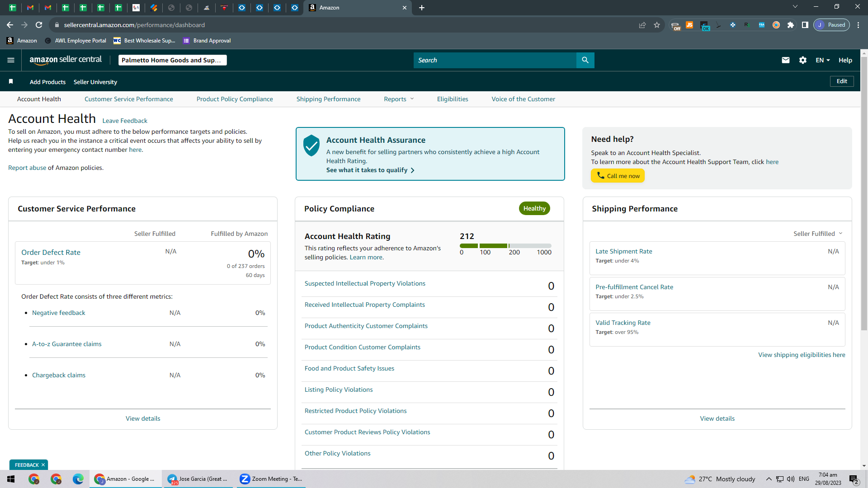This screenshot has height=488, width=868.
Task: Click the browser address bar
Action: click(344, 25)
